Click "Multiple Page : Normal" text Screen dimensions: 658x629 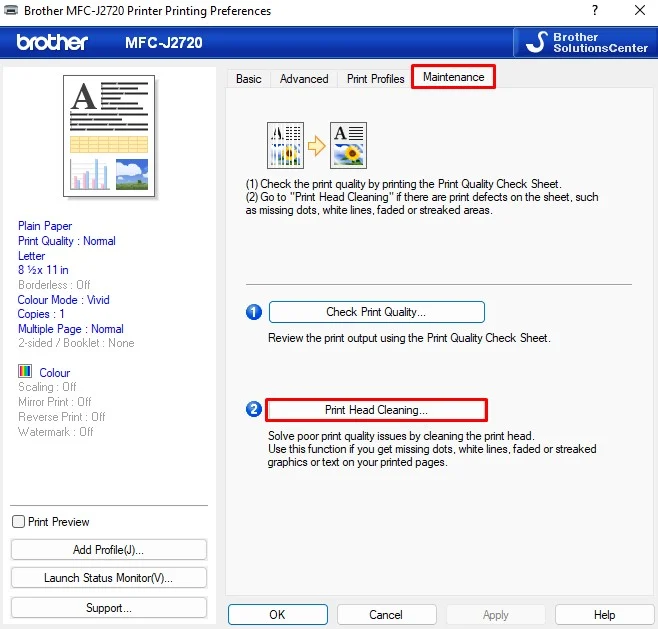point(70,329)
